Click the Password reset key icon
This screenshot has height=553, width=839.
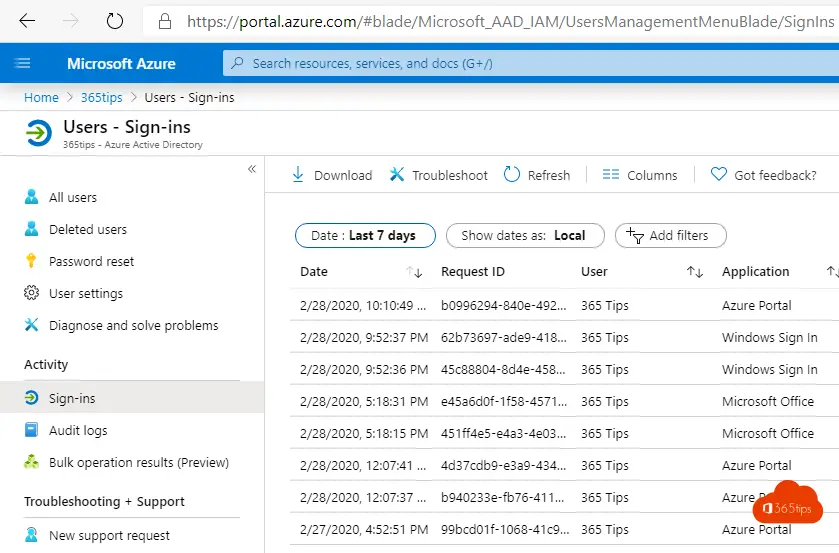click(x=31, y=261)
